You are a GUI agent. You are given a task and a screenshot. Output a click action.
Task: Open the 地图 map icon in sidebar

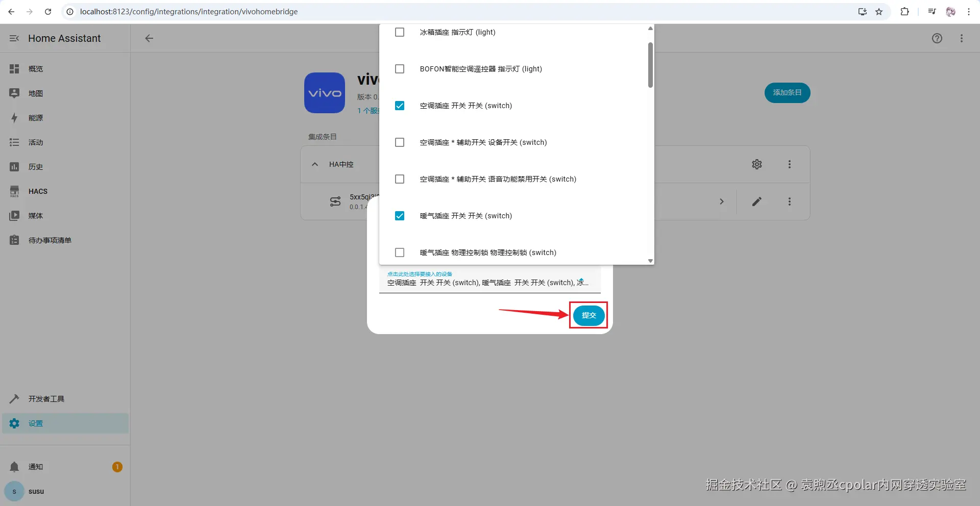(x=14, y=93)
